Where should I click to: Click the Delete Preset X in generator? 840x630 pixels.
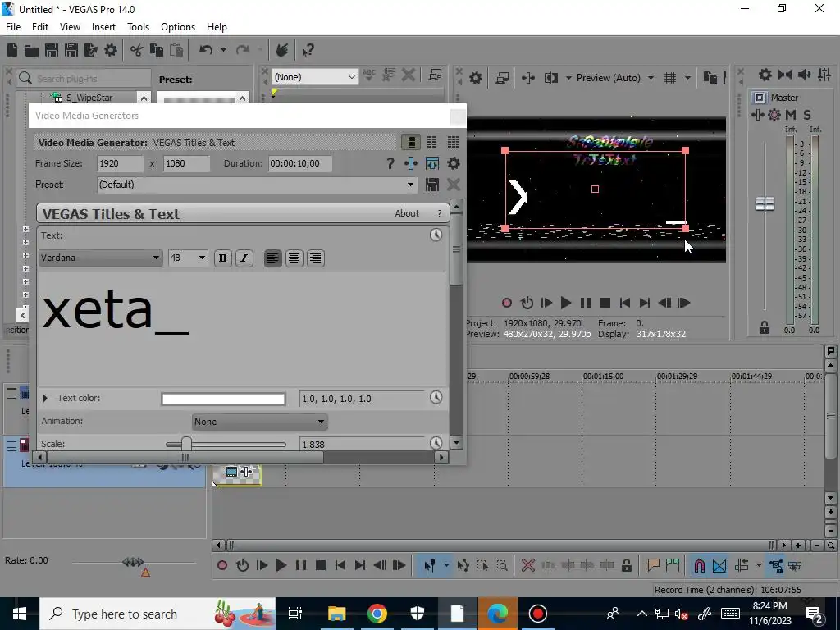point(453,185)
